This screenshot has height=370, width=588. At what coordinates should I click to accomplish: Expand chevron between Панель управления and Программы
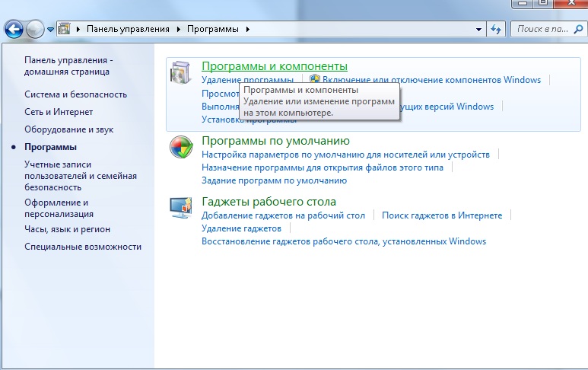[x=179, y=29]
